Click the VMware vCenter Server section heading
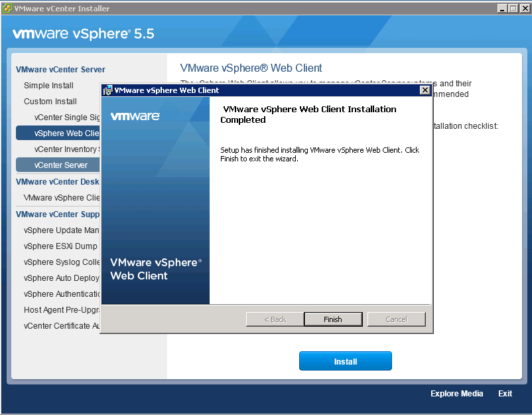Image resolution: width=532 pixels, height=415 pixels. click(60, 69)
